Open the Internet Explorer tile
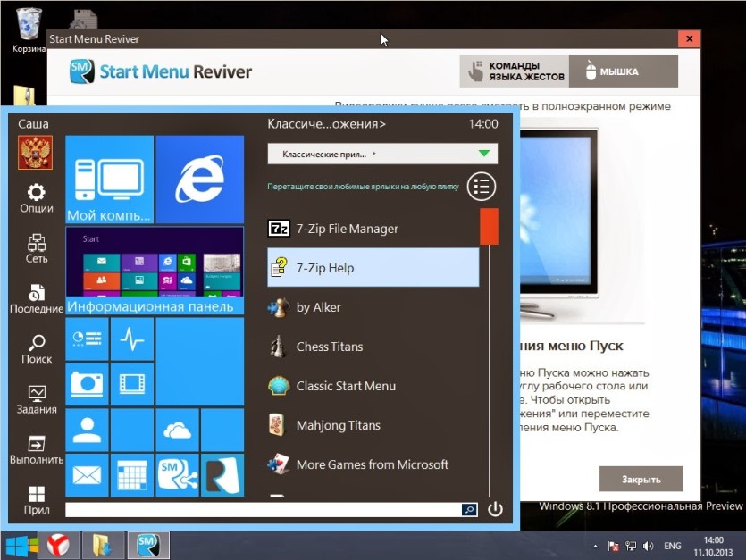This screenshot has width=746, height=560. 200,180
